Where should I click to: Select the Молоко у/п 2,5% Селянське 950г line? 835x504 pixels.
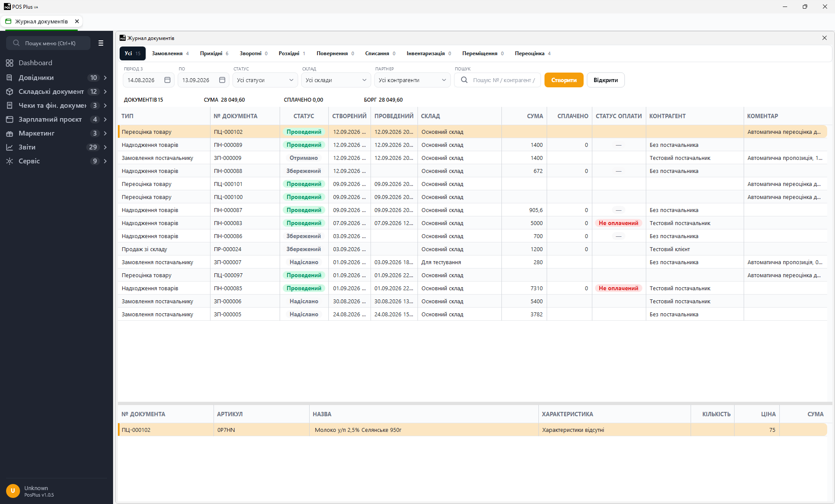tap(472, 430)
